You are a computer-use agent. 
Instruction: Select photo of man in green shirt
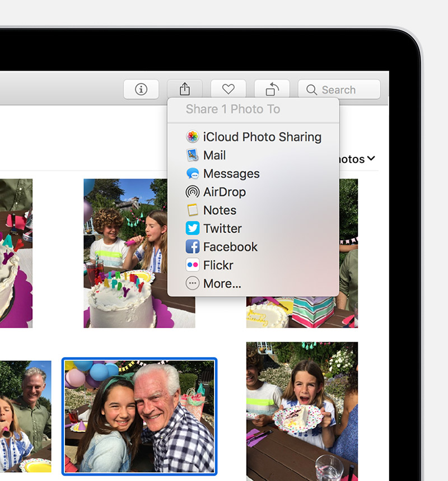pos(25,417)
